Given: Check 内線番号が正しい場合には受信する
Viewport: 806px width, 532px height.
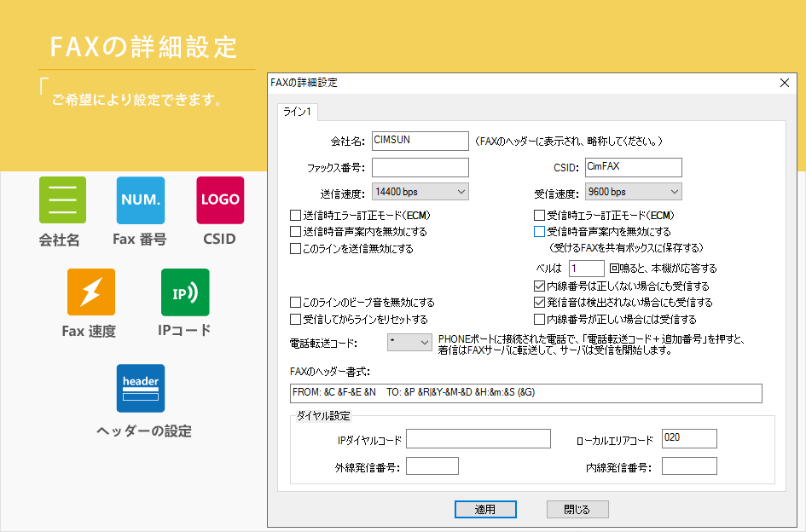Looking at the screenshot, I should pos(539,319).
